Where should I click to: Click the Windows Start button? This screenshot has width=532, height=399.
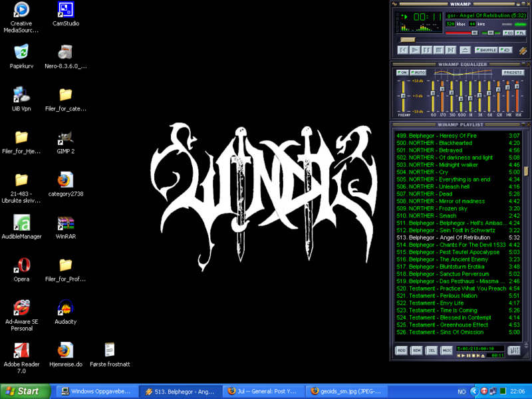[25, 391]
